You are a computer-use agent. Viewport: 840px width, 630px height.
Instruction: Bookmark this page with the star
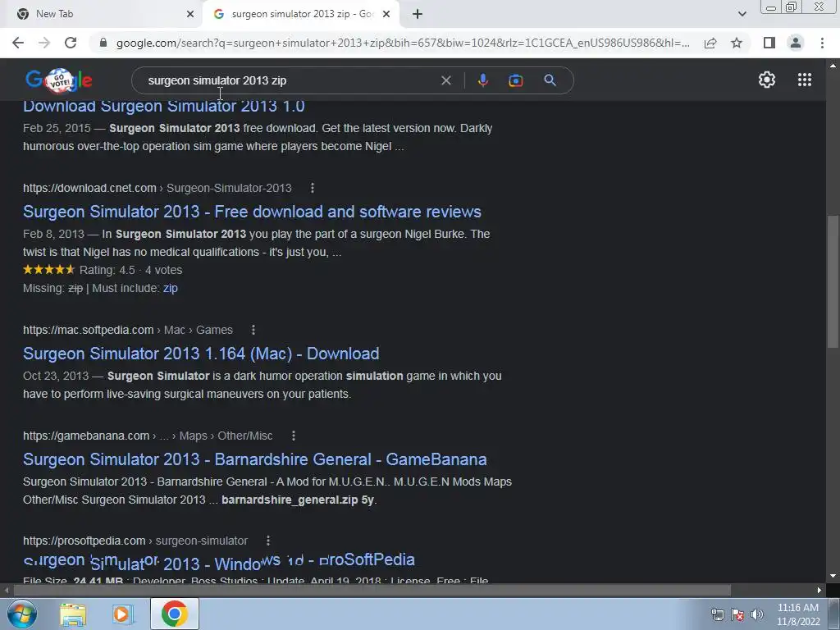(737, 43)
